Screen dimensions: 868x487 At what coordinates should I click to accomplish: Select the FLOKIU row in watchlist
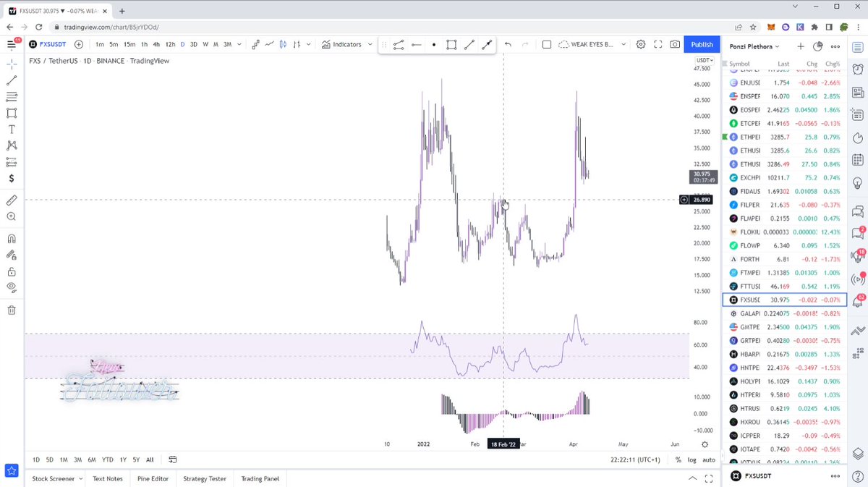tap(783, 232)
